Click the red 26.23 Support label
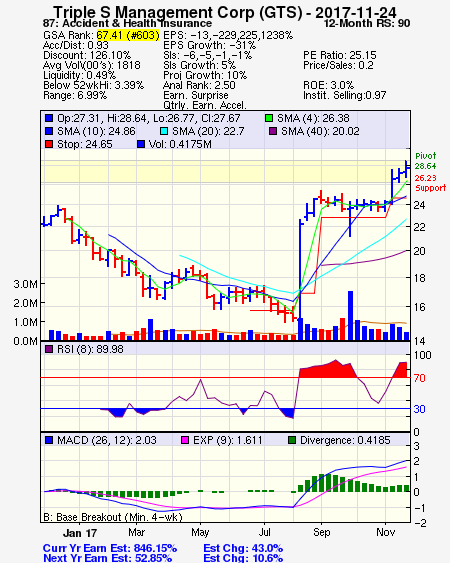 [430, 183]
